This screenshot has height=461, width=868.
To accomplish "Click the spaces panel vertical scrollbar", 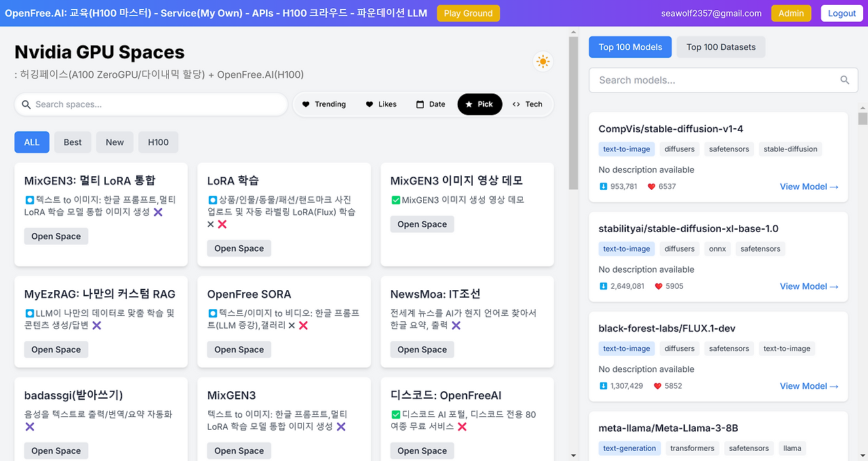I will [x=574, y=112].
